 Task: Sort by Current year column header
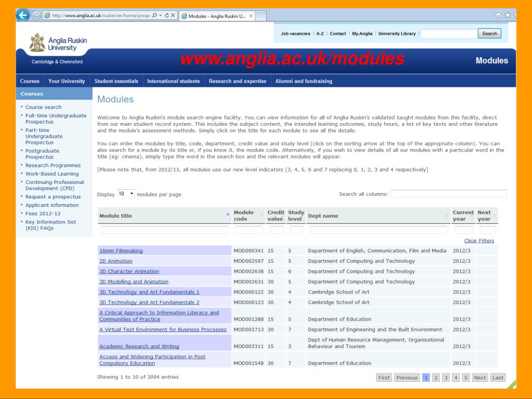tap(463, 216)
